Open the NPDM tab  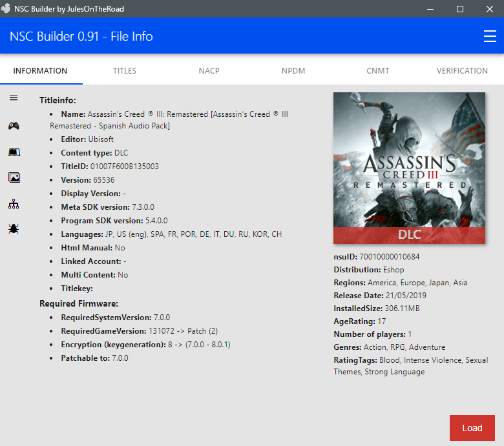coord(293,70)
